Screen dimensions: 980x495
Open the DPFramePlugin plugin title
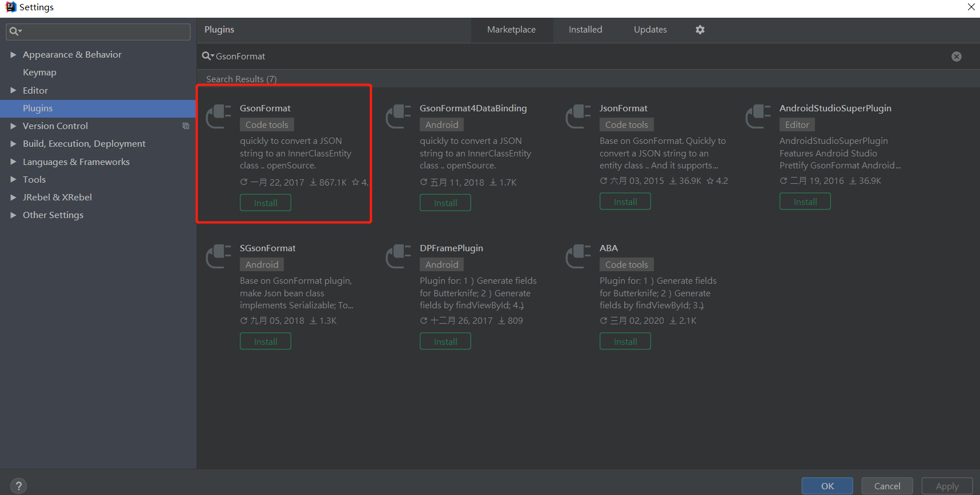[x=451, y=248]
